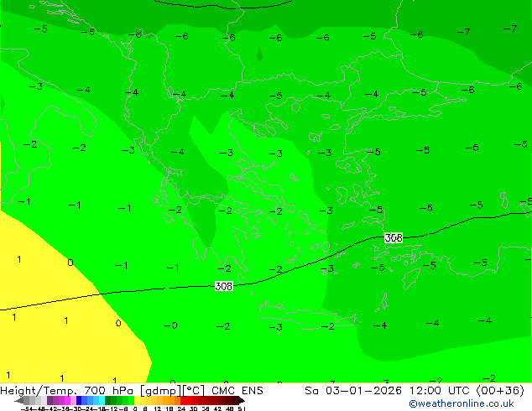Click the 308 contour label near Turkey's coast
The height and width of the screenshot is (411, 532).
pyautogui.click(x=394, y=237)
